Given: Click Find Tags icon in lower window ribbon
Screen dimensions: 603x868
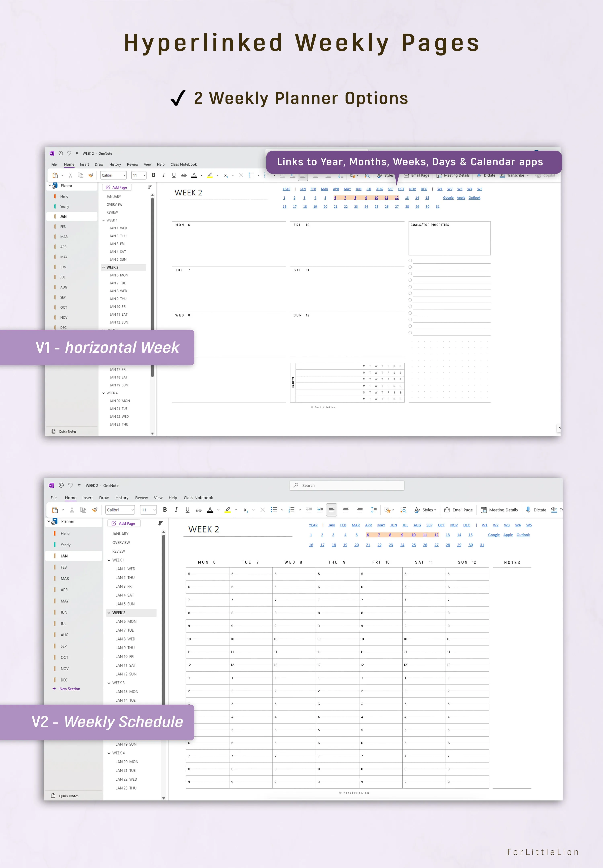Looking at the screenshot, I should click(403, 510).
